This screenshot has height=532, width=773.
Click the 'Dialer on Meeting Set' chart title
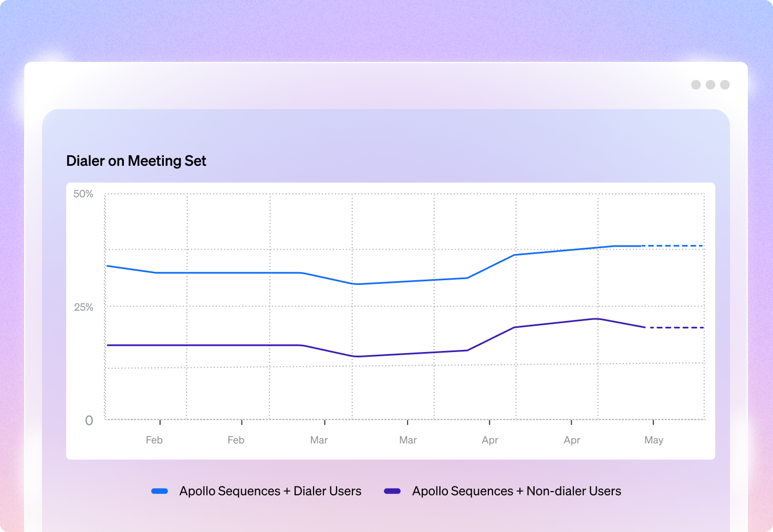pyautogui.click(x=136, y=161)
